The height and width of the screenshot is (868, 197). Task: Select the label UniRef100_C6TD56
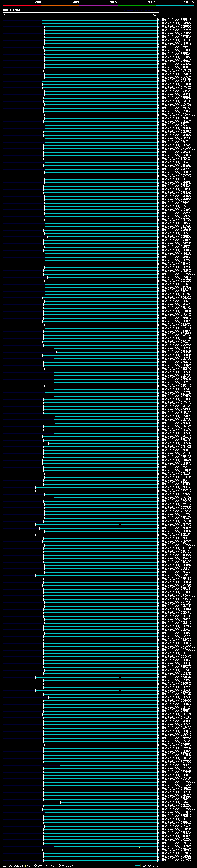pyautogui.click(x=177, y=57)
